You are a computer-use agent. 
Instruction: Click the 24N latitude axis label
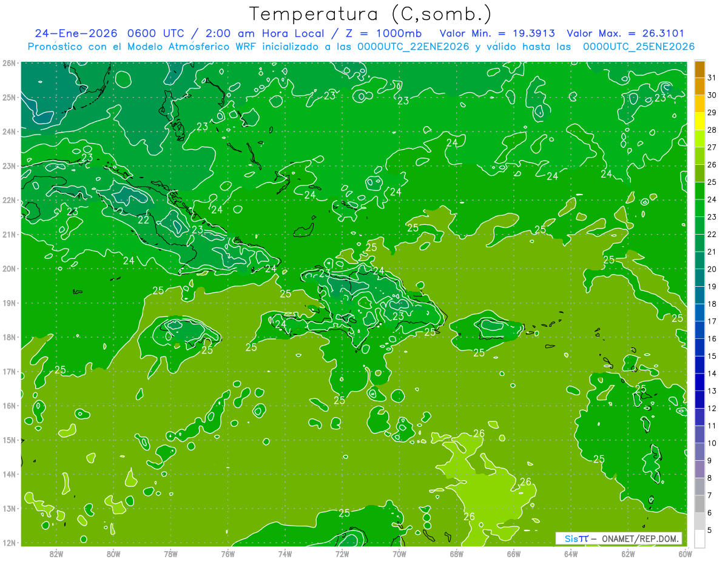pos(9,132)
